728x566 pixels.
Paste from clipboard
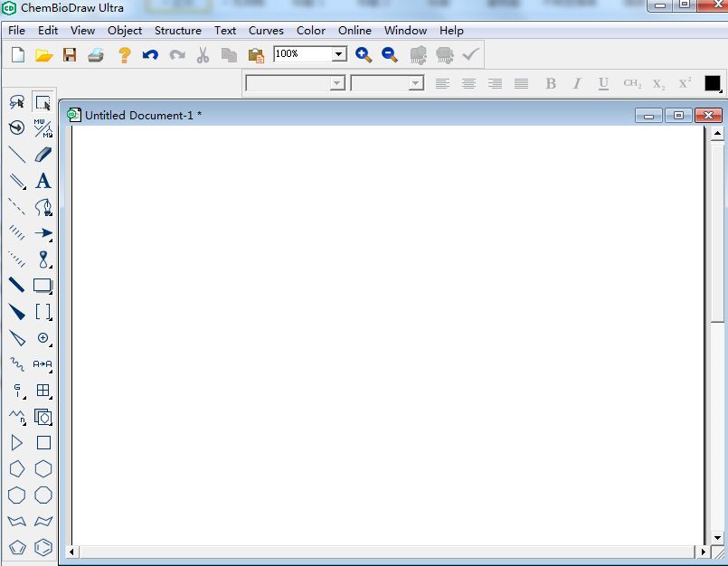(256, 55)
